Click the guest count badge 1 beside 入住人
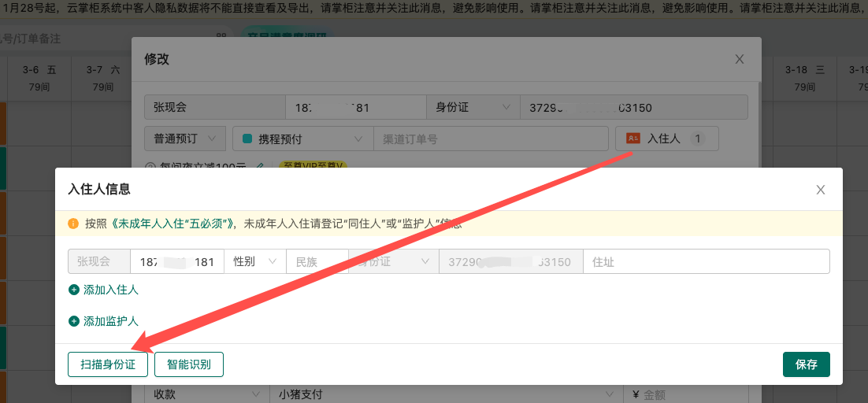868x403 pixels. click(x=698, y=139)
